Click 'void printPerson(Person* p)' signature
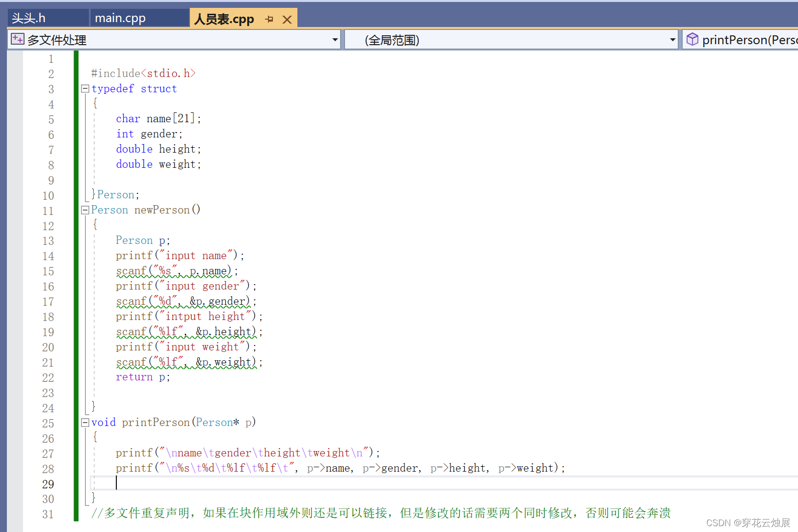 pos(174,423)
